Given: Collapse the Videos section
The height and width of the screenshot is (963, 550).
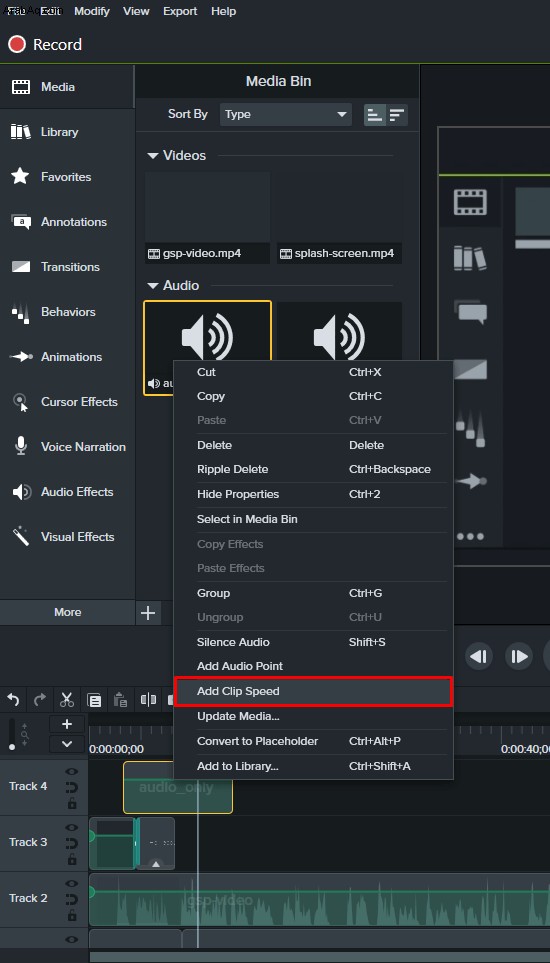Looking at the screenshot, I should [x=153, y=156].
